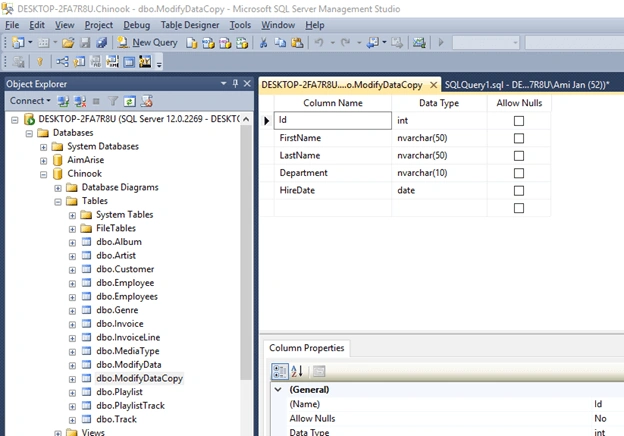Screen dimensions: 624x436
Task: Toggle Allow Nulls checkbox for Department
Action: tap(519, 173)
